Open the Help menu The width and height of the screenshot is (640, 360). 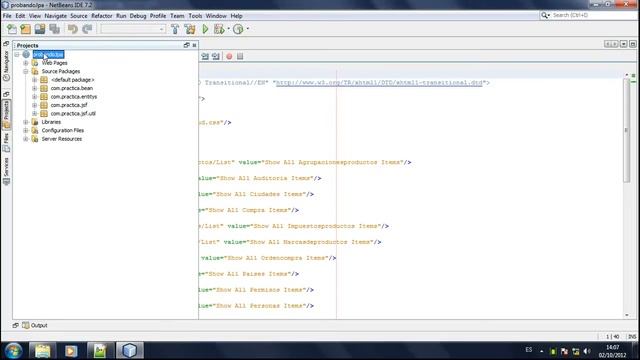(237, 16)
